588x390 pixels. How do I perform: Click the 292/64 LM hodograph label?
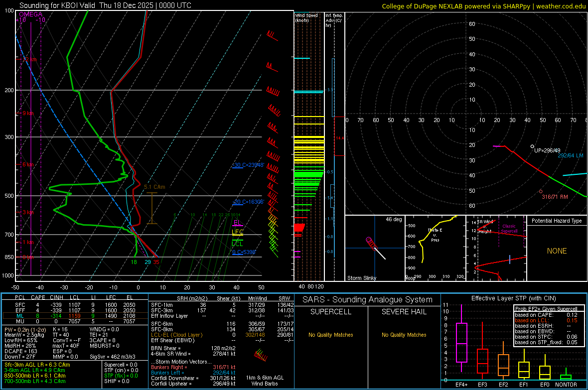pyautogui.click(x=571, y=155)
